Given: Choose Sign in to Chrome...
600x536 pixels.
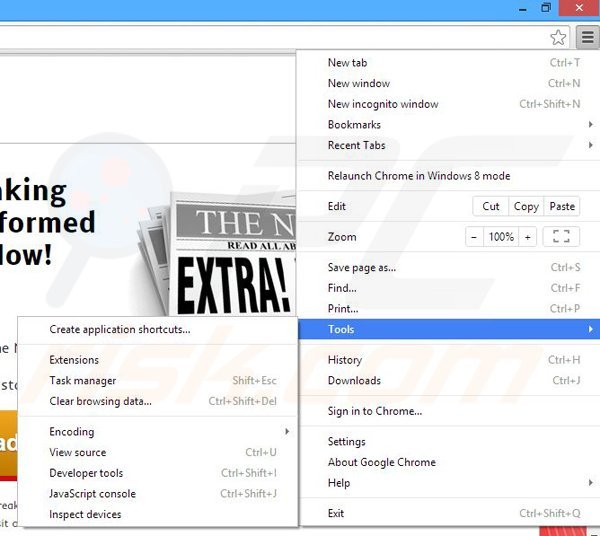Looking at the screenshot, I should (x=449, y=411).
